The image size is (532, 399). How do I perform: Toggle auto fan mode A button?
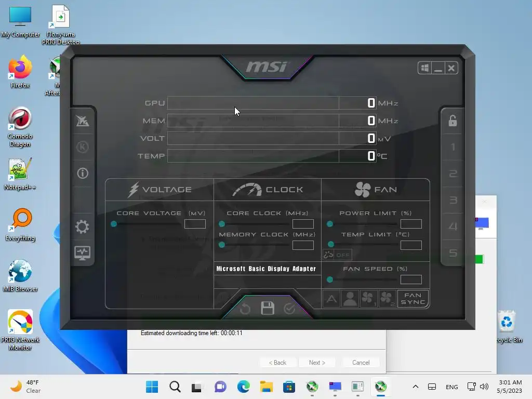point(331,299)
